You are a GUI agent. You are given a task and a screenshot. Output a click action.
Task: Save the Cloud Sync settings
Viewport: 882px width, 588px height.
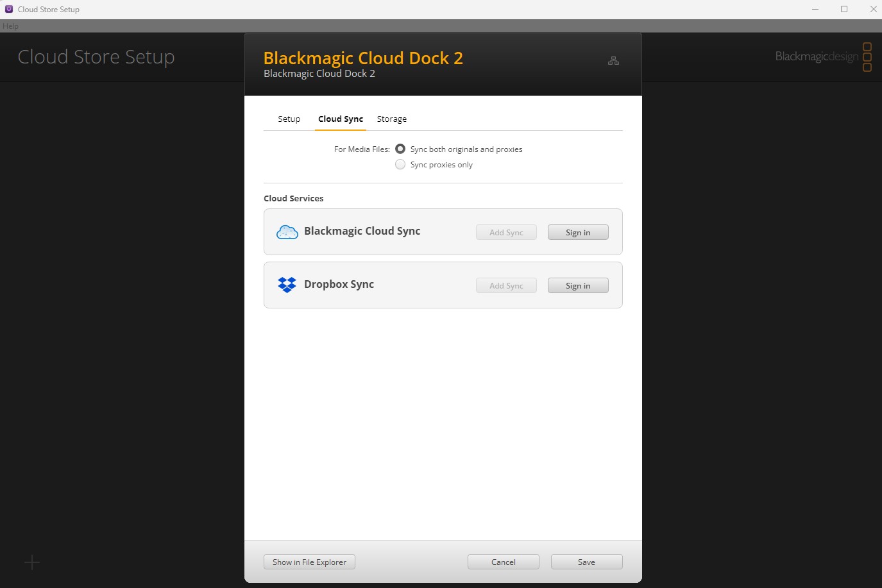point(586,562)
